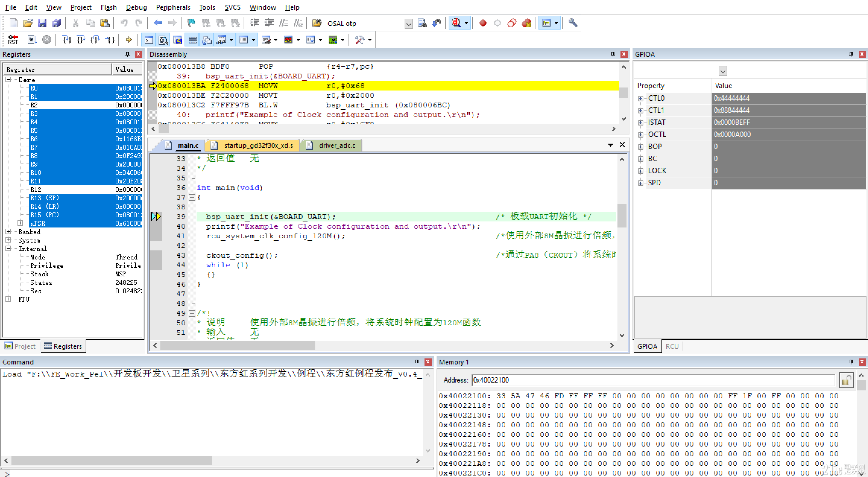Save the current file
The width and height of the screenshot is (868, 477).
pos(42,23)
